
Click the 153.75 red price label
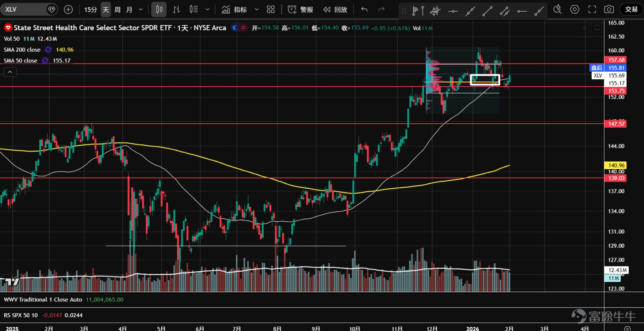[616, 91]
